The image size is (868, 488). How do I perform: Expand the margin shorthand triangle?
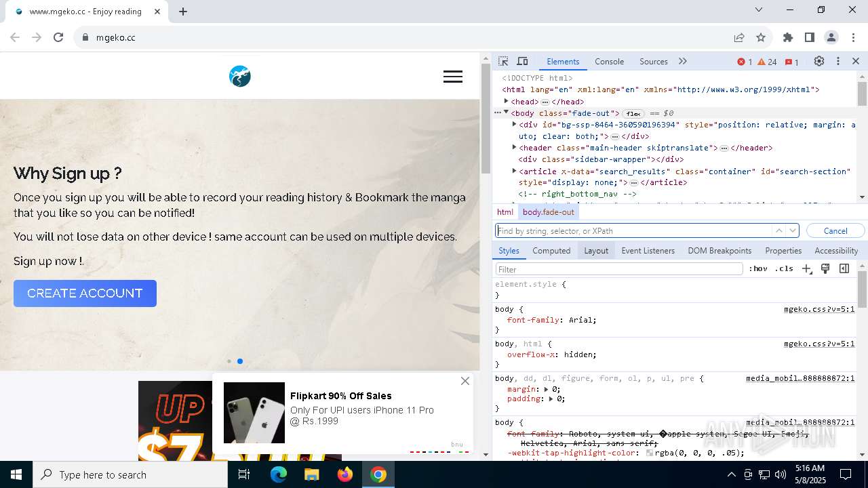pos(547,389)
